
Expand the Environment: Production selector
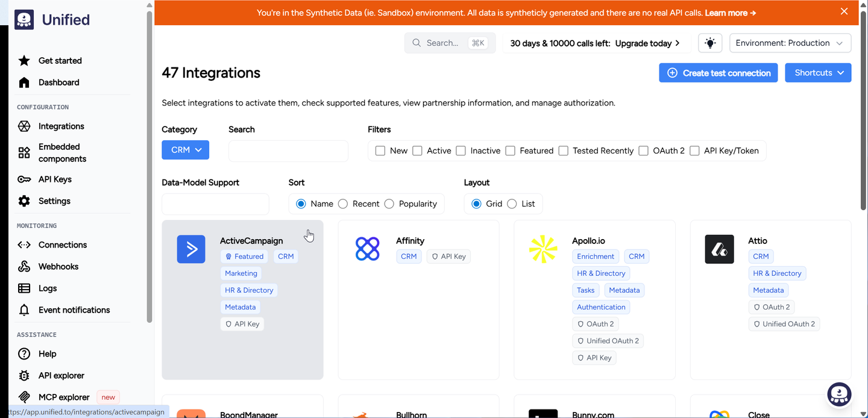pos(790,43)
